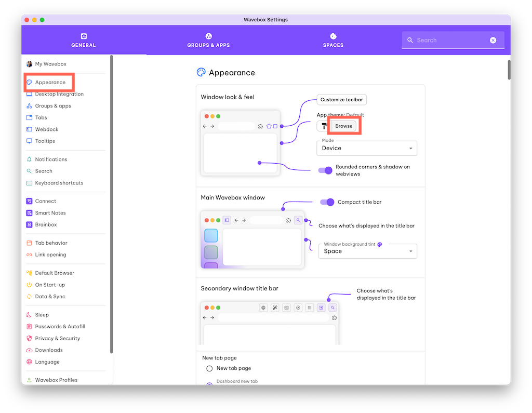This screenshot has height=413, width=532.
Task: Click the Webdock sidebar icon
Action: pos(29,129)
